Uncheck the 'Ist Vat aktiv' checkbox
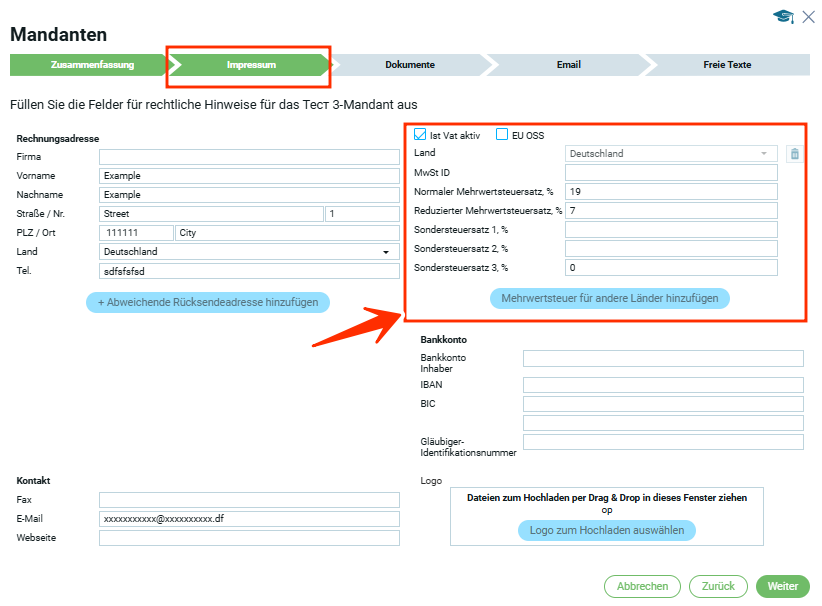 point(420,135)
